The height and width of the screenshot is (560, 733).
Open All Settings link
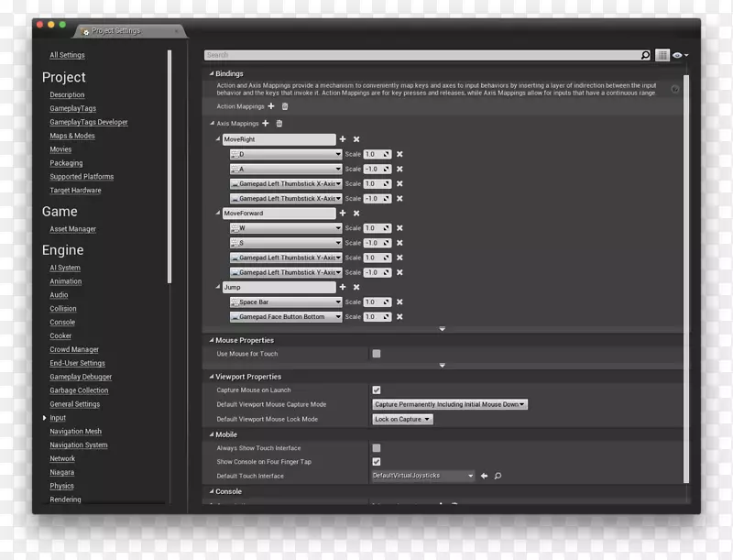tap(67, 55)
